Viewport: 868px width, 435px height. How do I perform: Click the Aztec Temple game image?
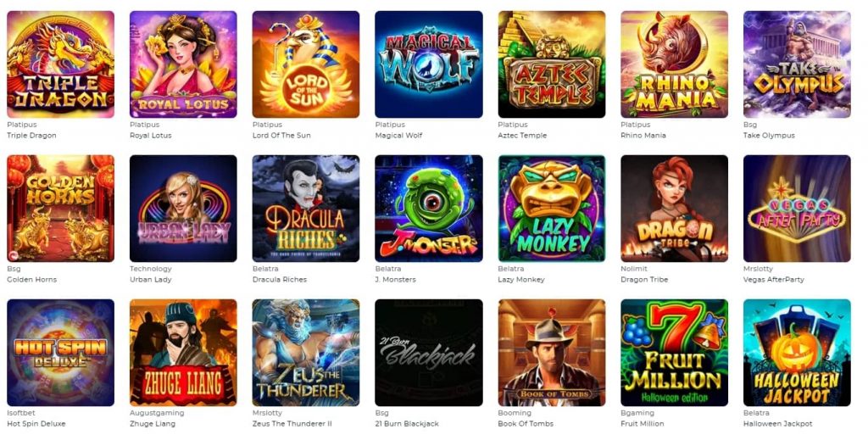tap(551, 64)
